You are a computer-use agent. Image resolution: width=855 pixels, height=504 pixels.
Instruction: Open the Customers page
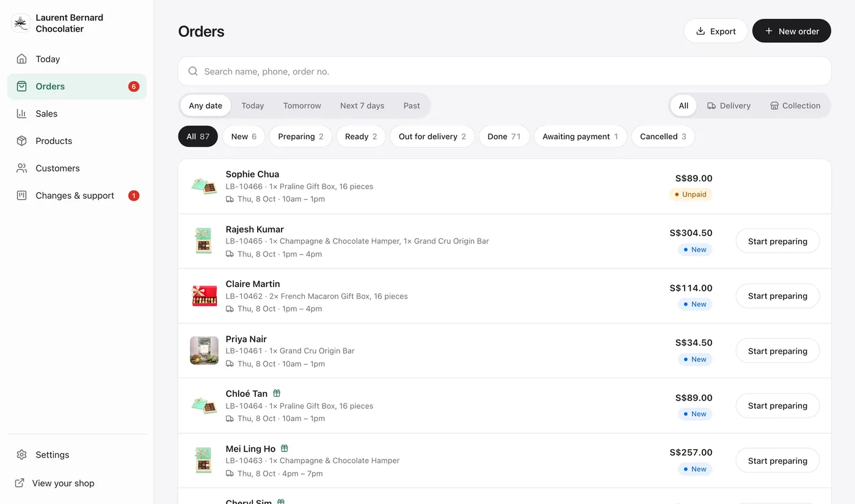77,168
